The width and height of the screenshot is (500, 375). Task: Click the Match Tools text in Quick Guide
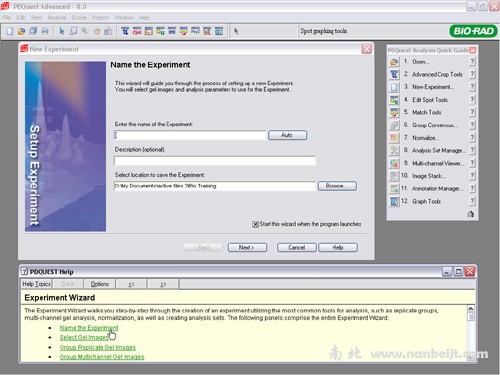427,112
